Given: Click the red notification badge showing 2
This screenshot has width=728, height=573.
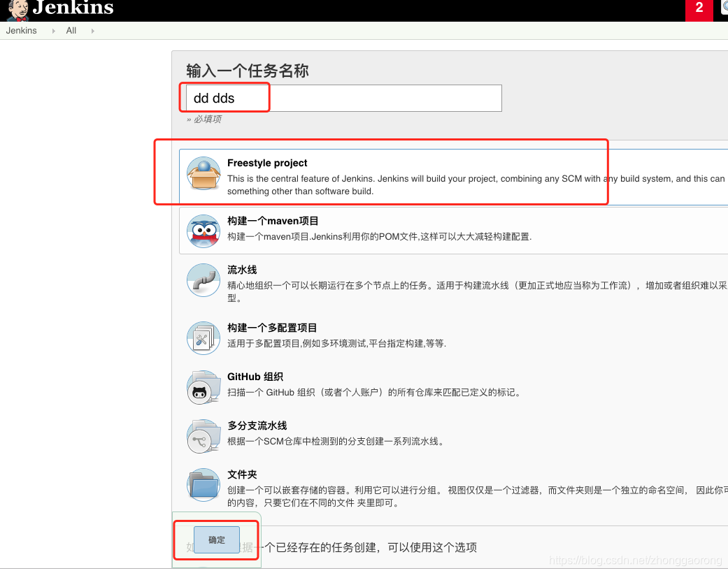Looking at the screenshot, I should pos(699,9).
